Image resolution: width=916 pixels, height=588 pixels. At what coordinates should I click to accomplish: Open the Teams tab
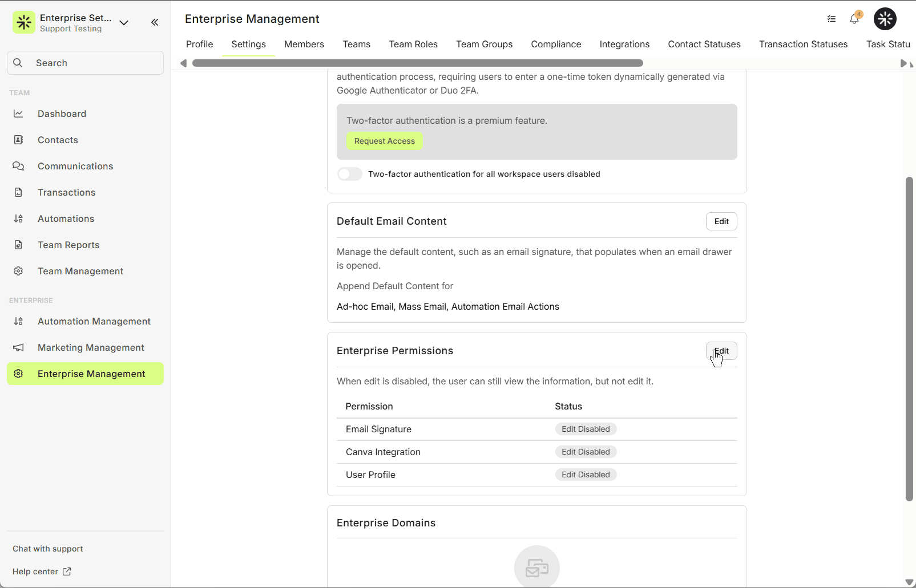coord(357,44)
